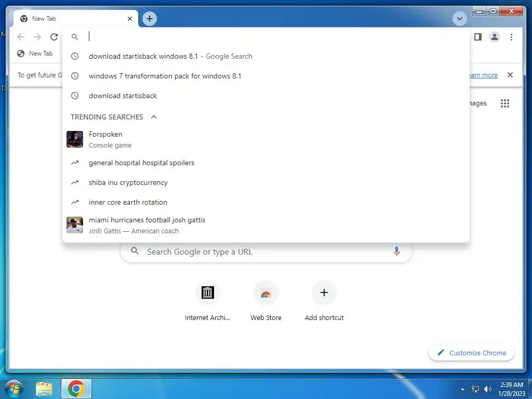This screenshot has height=399, width=532.
Task: Start voice search with microphone icon
Action: [x=396, y=251]
